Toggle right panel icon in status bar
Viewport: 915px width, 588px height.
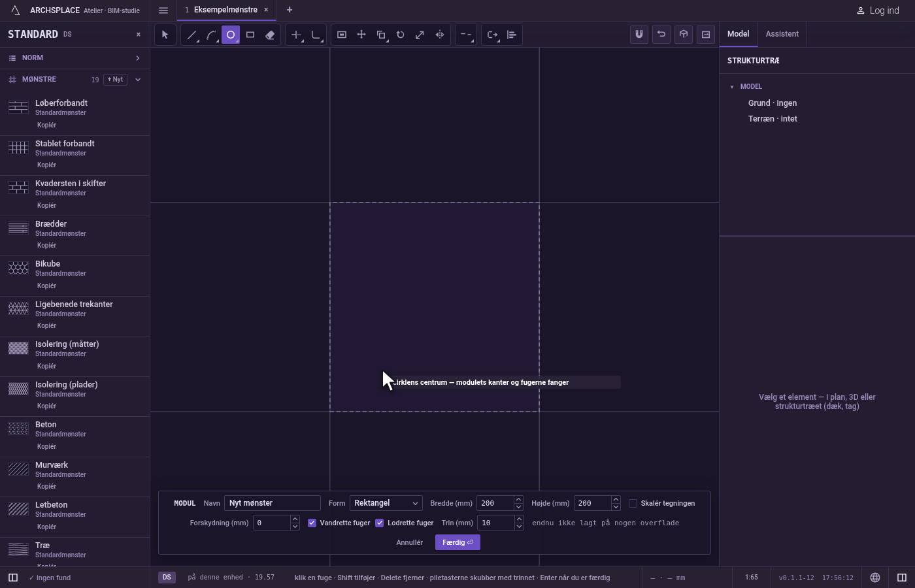pos(902,578)
